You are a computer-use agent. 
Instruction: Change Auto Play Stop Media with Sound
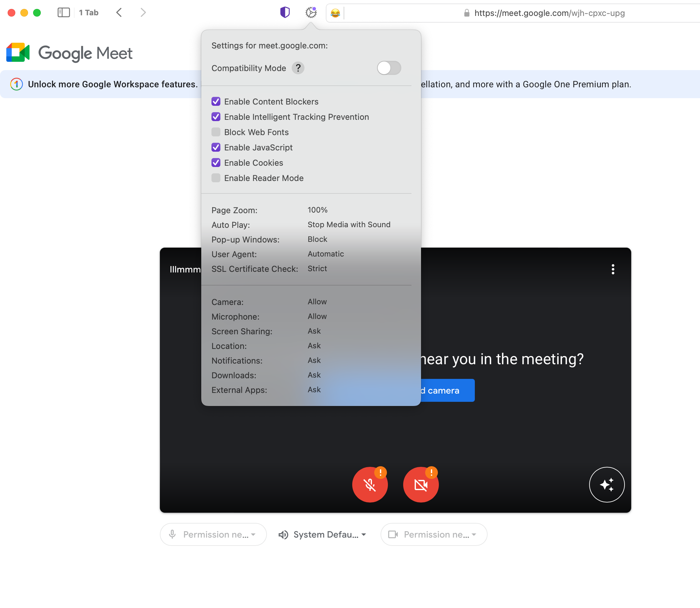tap(349, 225)
